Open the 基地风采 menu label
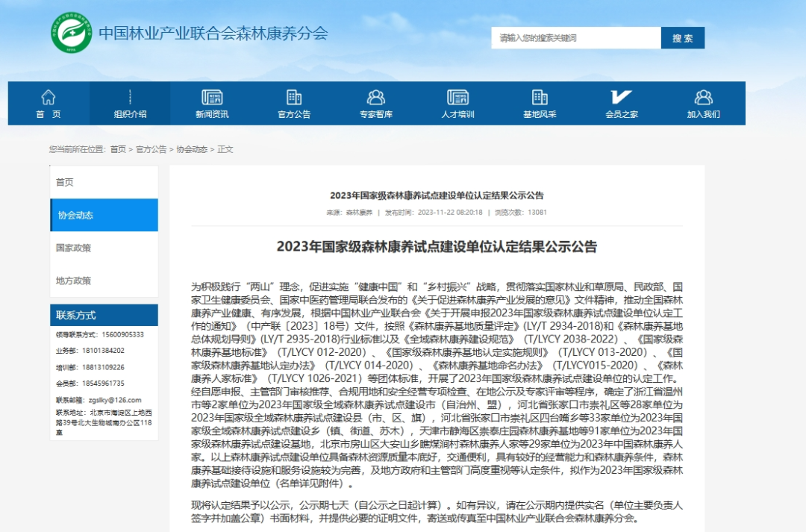The height and width of the screenshot is (532, 806). point(540,114)
